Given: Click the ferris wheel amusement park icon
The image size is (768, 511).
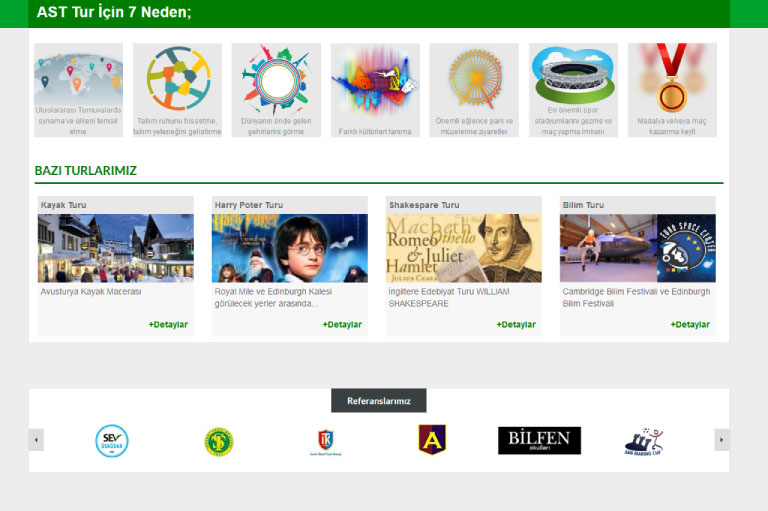Looking at the screenshot, I should [474, 78].
